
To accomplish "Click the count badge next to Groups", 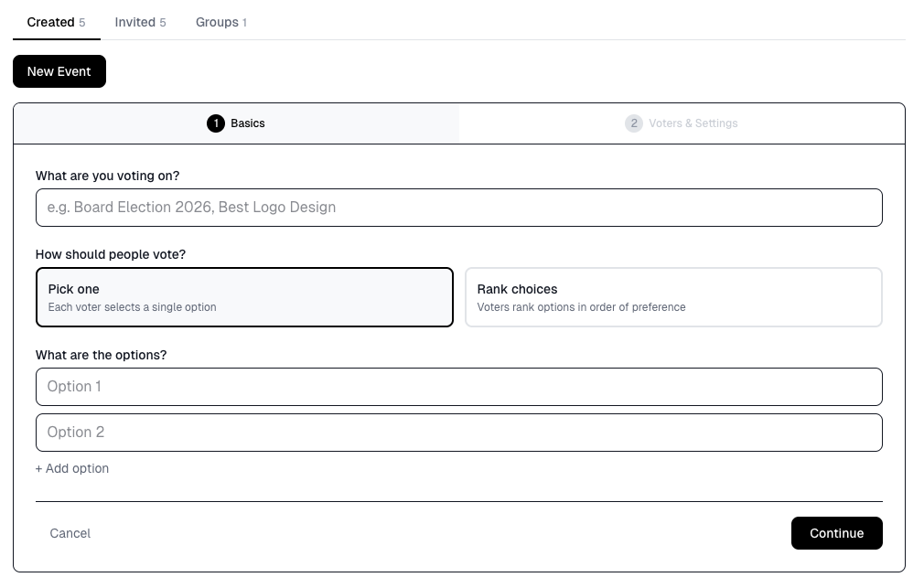I will (244, 23).
